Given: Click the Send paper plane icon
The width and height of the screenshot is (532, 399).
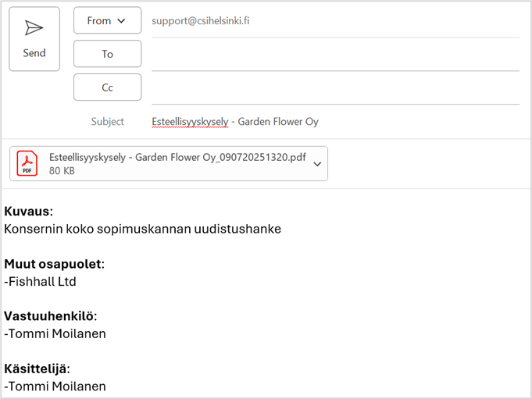Looking at the screenshot, I should point(34,28).
